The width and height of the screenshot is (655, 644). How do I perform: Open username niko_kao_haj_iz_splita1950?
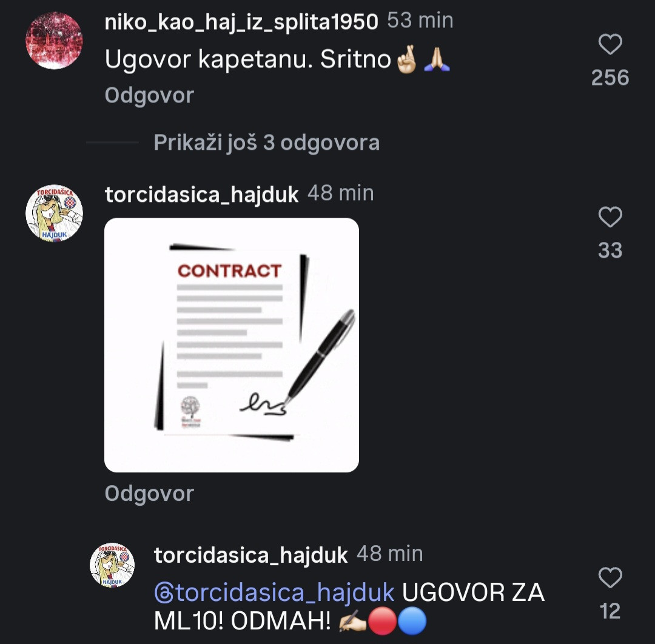click(x=241, y=22)
